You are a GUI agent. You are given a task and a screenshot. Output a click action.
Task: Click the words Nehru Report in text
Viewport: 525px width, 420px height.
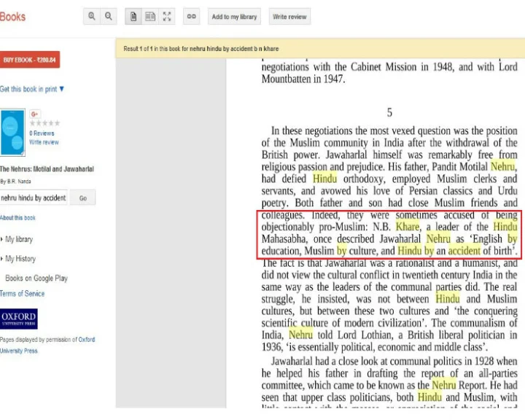459,385
